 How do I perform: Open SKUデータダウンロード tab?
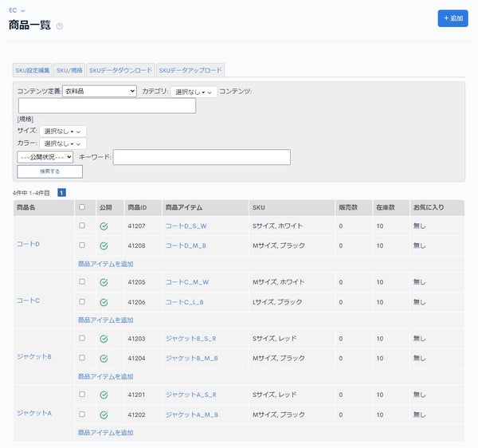pos(121,70)
